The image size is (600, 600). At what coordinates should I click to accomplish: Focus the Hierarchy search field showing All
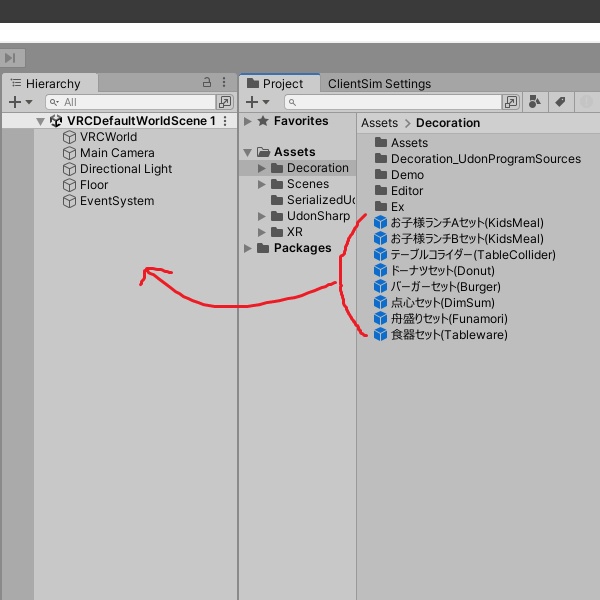(130, 102)
